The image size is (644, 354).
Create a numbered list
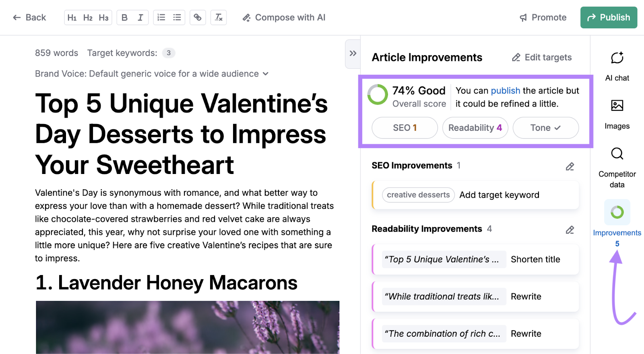[161, 17]
